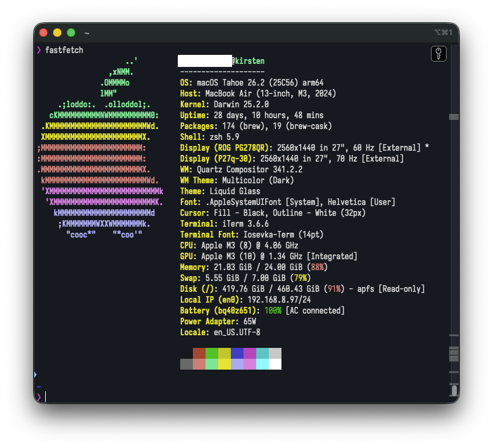Click the 'CPU: Apple M3 (8)' line

tap(239, 245)
